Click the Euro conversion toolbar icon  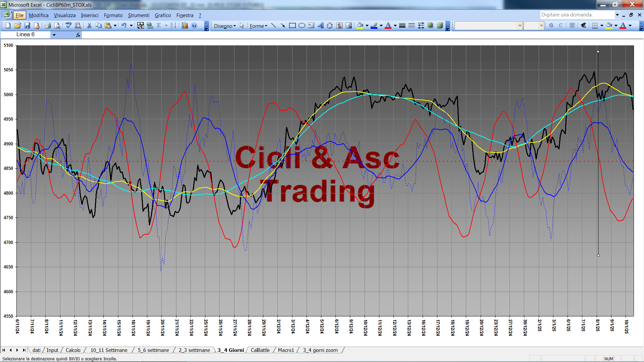[141, 25]
